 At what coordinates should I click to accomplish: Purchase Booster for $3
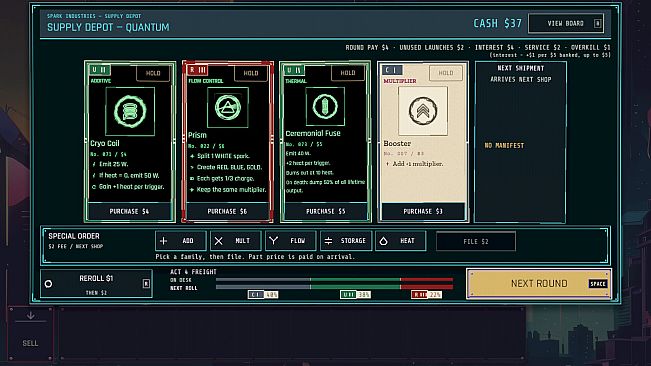click(x=423, y=212)
